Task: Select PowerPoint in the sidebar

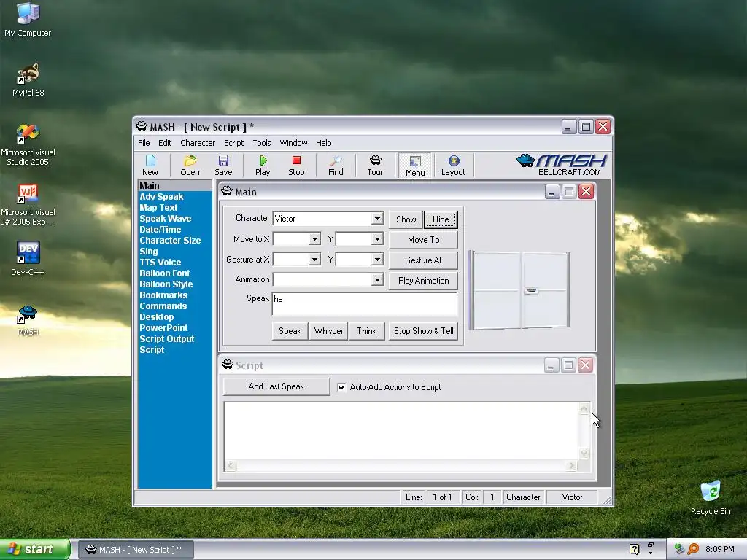Action: 163,328
